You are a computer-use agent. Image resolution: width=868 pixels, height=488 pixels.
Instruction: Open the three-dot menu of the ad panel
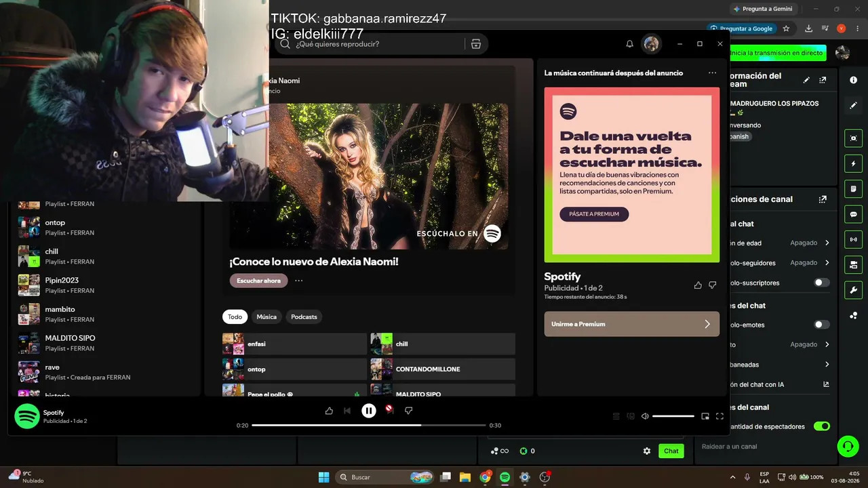tap(712, 73)
